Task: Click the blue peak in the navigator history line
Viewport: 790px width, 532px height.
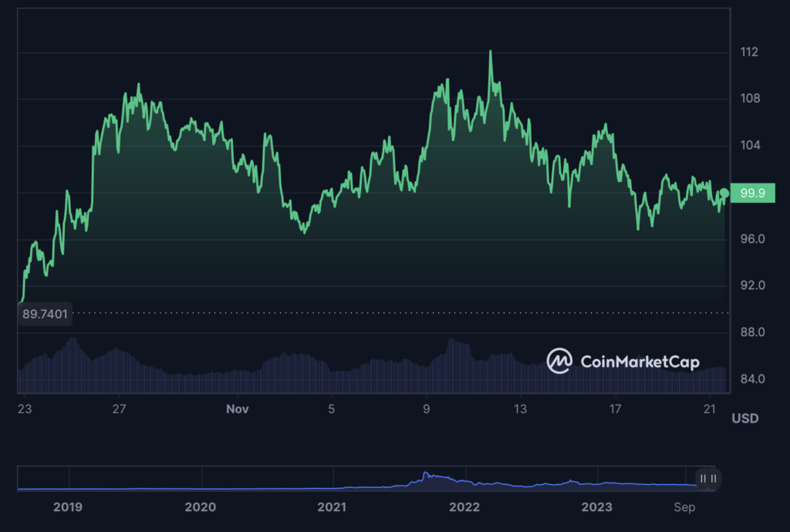Action: (x=425, y=473)
